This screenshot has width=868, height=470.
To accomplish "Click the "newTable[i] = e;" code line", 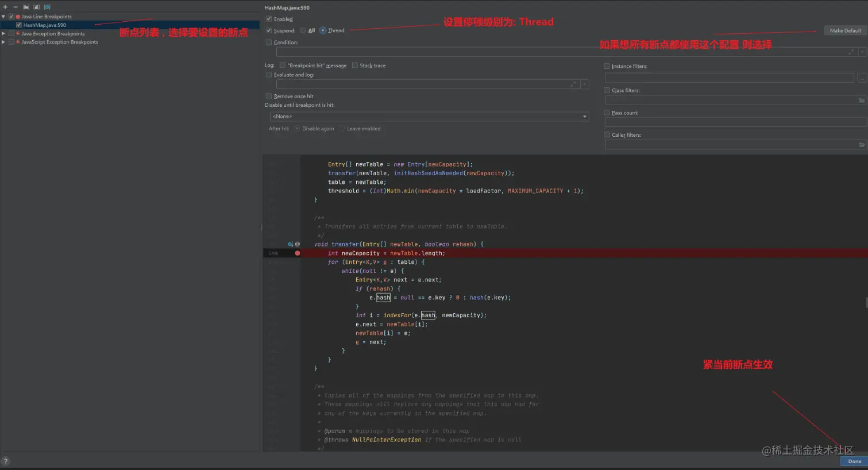I will click(383, 333).
